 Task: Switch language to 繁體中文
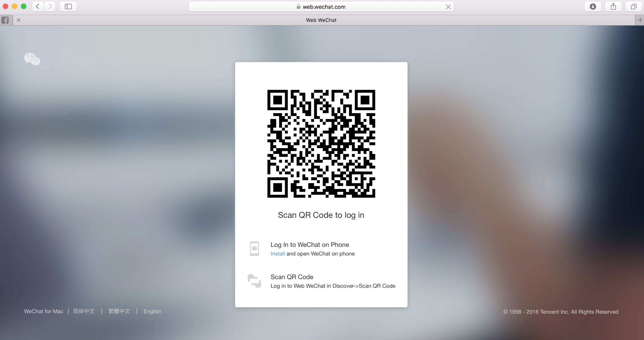[x=119, y=311]
